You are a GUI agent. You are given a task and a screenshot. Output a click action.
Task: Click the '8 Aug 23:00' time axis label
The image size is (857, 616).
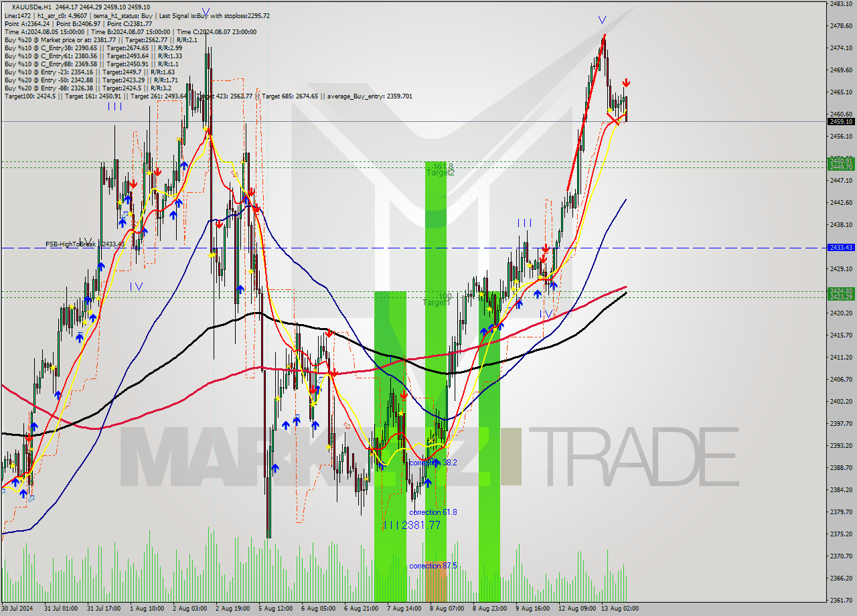[489, 609]
